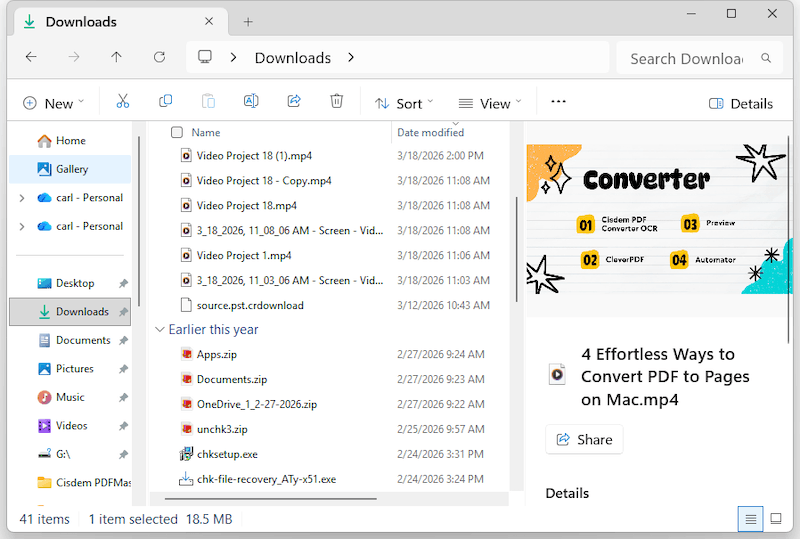Open Videos folder in sidebar
800x539 pixels.
click(x=70, y=426)
